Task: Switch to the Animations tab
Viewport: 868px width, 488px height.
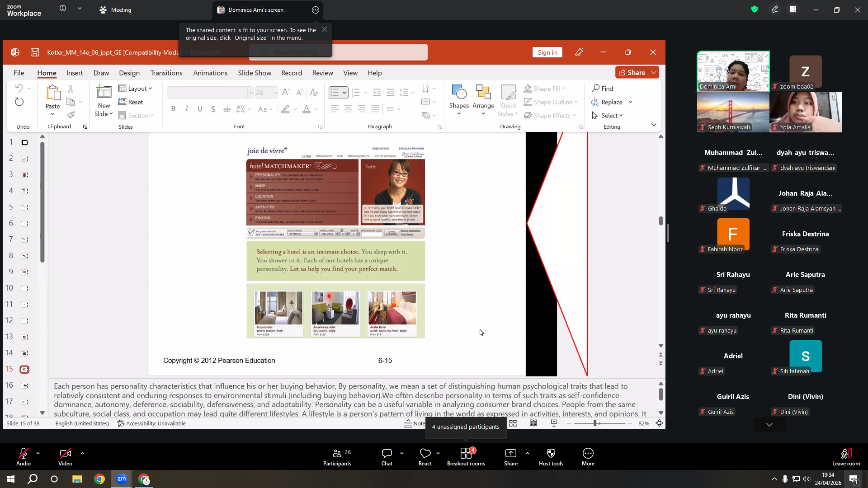Action: pos(210,73)
